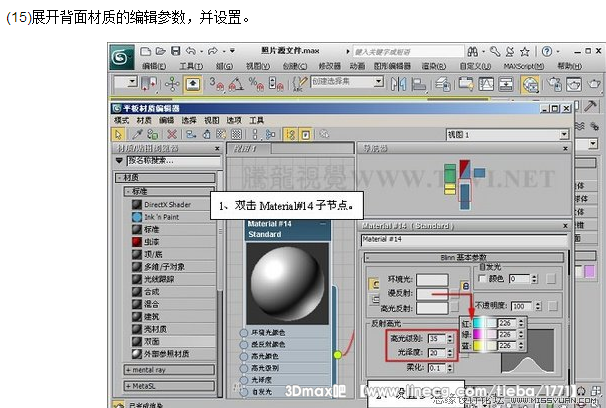Screen dimensions: 606x408
Task: Click the hammer utilities tab icon
Action: (590, 106)
